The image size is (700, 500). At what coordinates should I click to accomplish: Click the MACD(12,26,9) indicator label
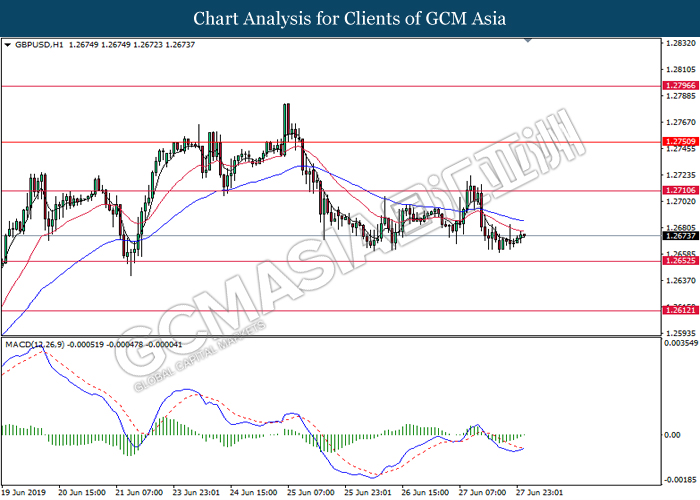[x=35, y=345]
